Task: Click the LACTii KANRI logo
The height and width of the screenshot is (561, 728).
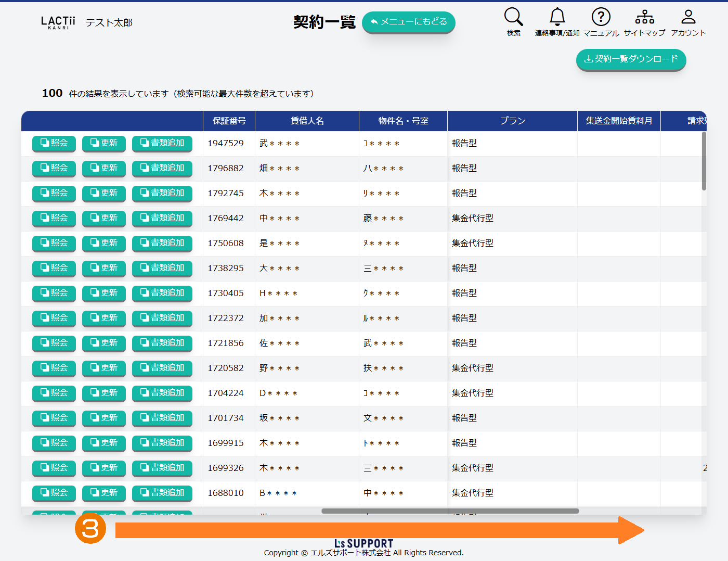Action: coord(58,22)
